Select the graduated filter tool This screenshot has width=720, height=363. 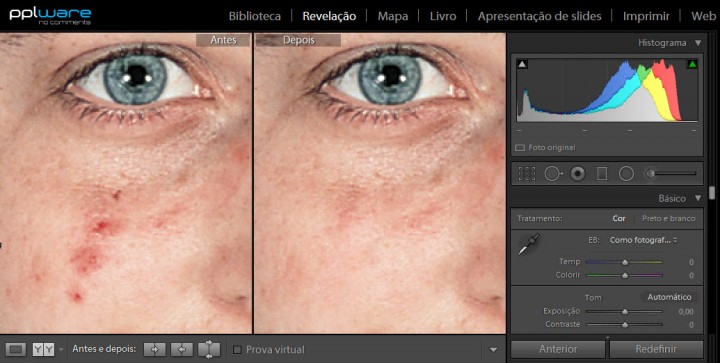click(602, 174)
